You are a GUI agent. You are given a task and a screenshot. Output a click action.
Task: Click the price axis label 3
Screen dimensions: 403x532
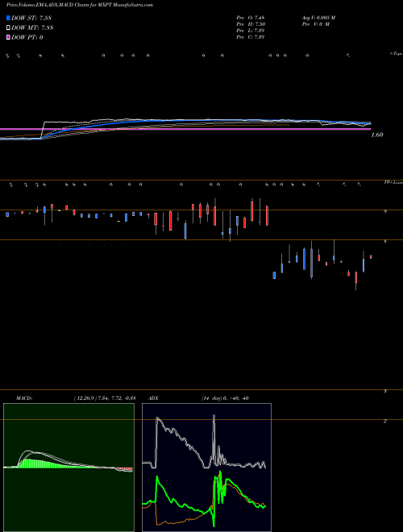coord(385,391)
